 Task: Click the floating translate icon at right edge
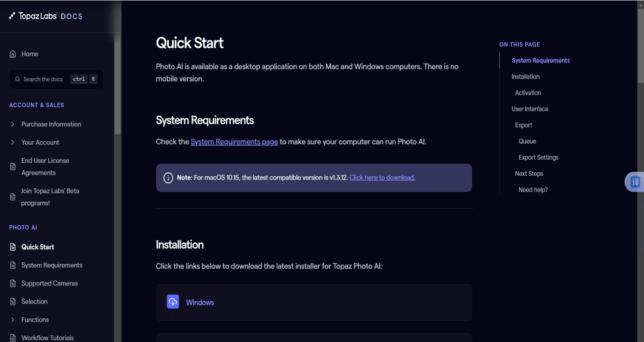635,182
